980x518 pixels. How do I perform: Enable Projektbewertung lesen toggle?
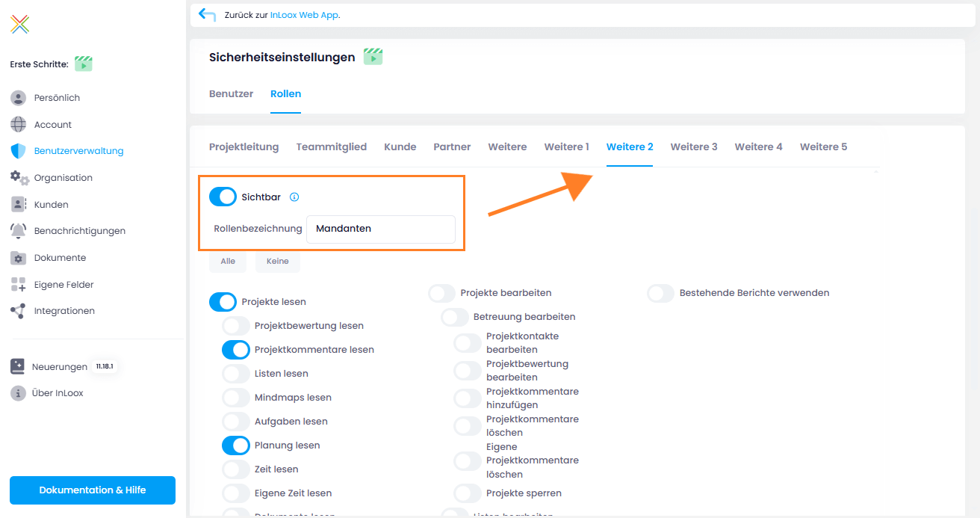click(x=236, y=326)
